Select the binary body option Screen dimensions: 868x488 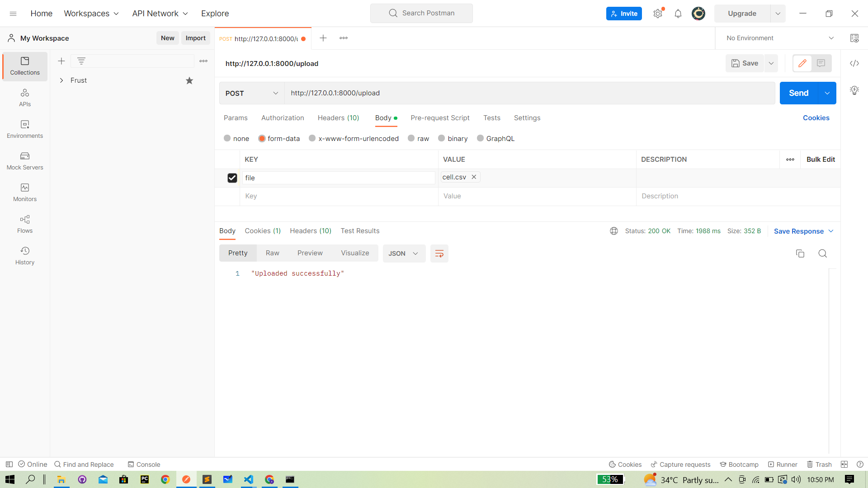click(x=442, y=138)
